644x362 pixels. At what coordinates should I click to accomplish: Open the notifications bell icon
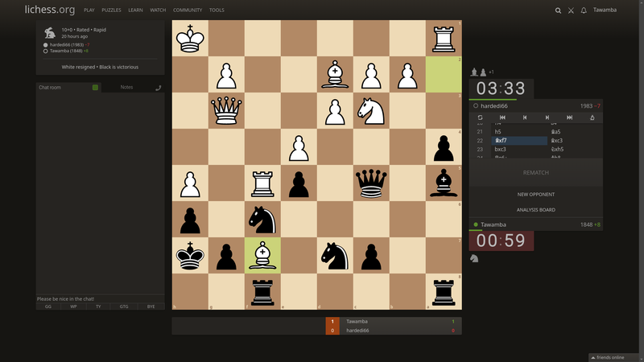584,10
